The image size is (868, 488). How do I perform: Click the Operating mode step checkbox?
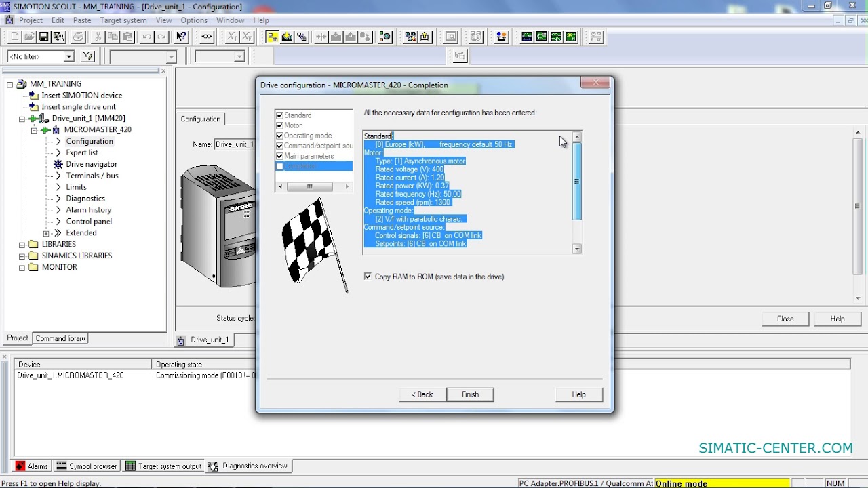coord(279,136)
